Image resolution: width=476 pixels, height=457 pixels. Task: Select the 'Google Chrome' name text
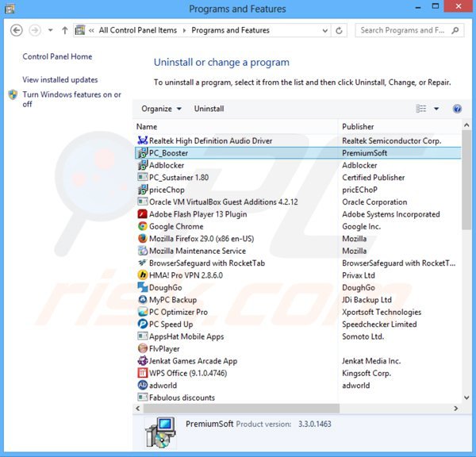(176, 227)
